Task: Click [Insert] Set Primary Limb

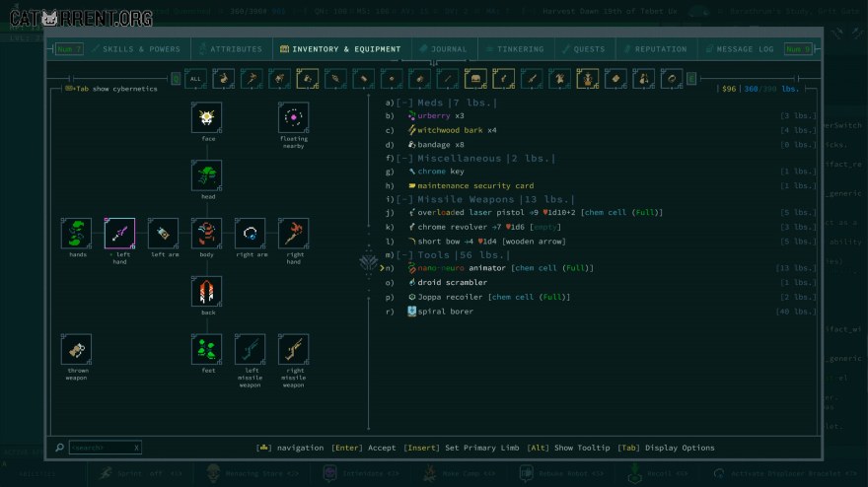Action: click(462, 448)
